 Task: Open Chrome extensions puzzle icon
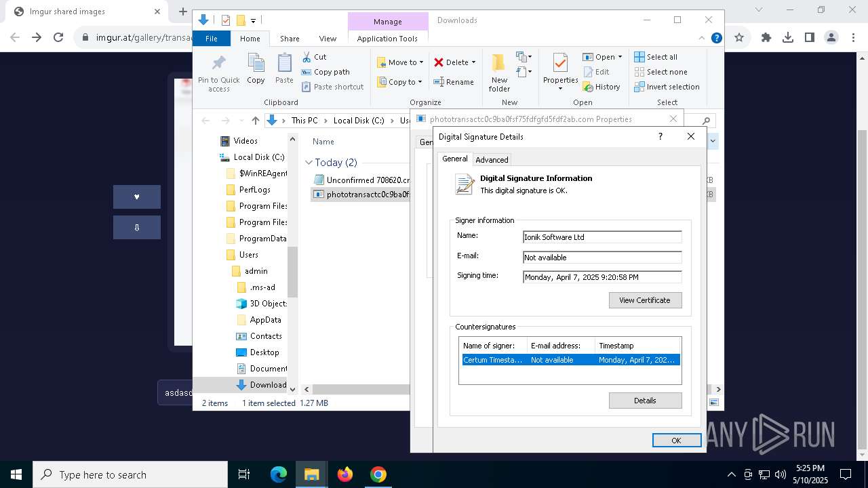pos(766,38)
